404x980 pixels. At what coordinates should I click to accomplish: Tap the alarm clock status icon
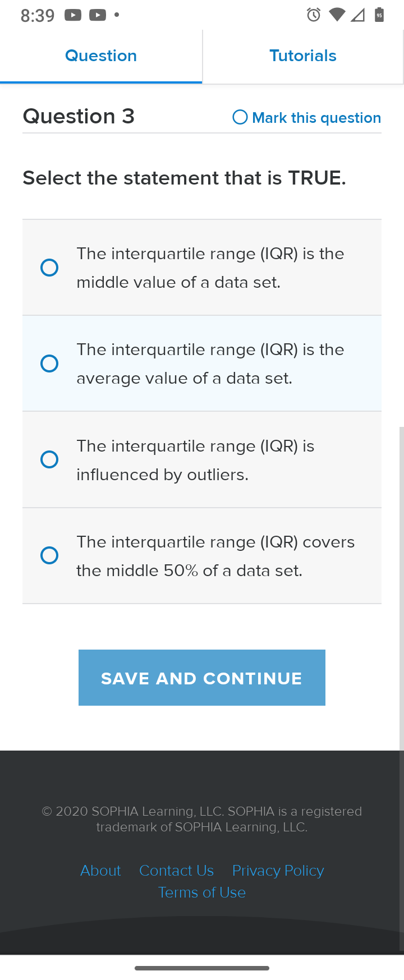coord(314,15)
